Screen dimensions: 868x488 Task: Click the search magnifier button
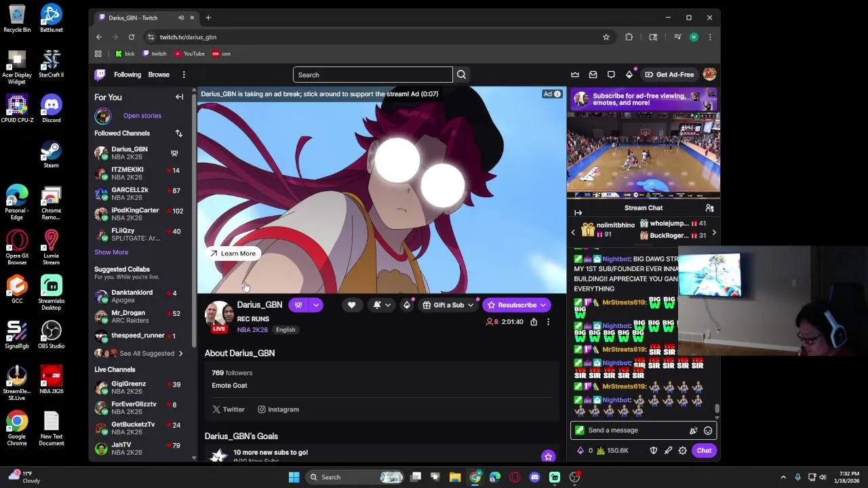click(461, 75)
